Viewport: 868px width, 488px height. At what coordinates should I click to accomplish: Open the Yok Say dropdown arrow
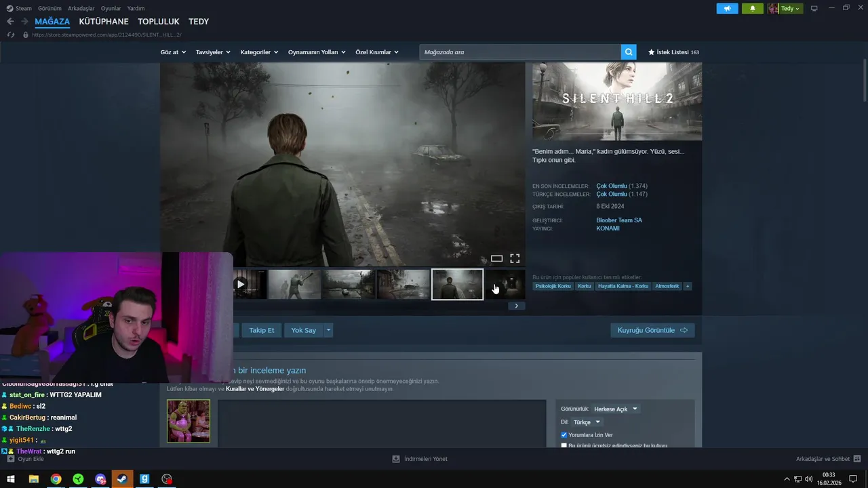tap(328, 330)
